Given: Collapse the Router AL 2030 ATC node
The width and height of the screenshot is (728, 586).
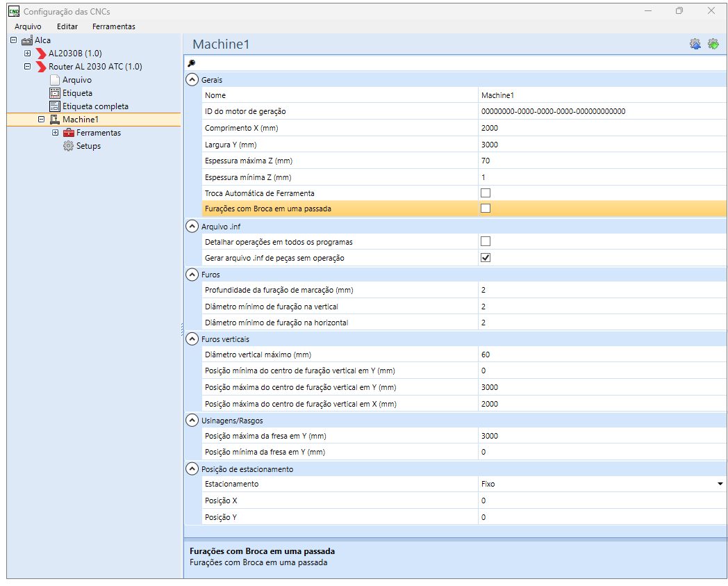Looking at the screenshot, I should pos(27,67).
